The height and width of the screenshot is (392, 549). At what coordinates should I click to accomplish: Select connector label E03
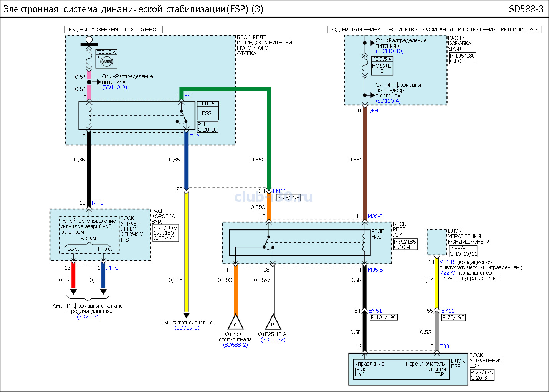click(444, 346)
